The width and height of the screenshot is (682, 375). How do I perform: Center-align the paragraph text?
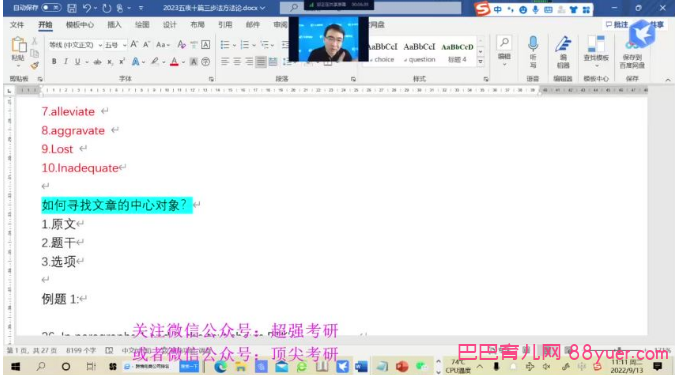[237, 62]
